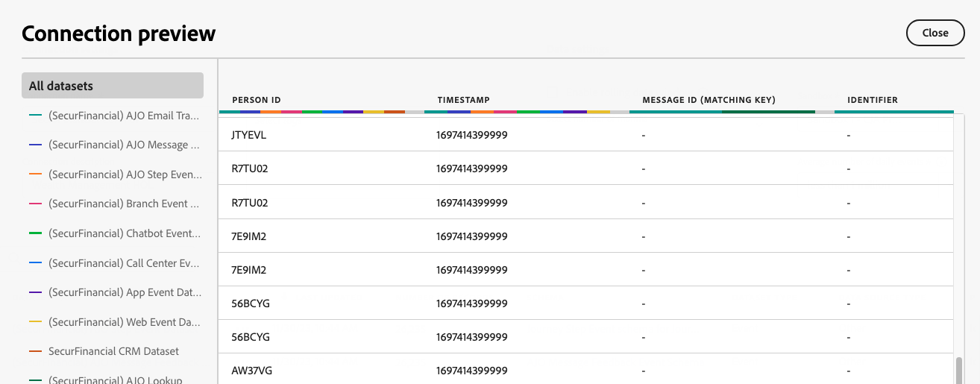
Task: Click the identifier dash in the JTYEVL row
Action: [x=849, y=136]
